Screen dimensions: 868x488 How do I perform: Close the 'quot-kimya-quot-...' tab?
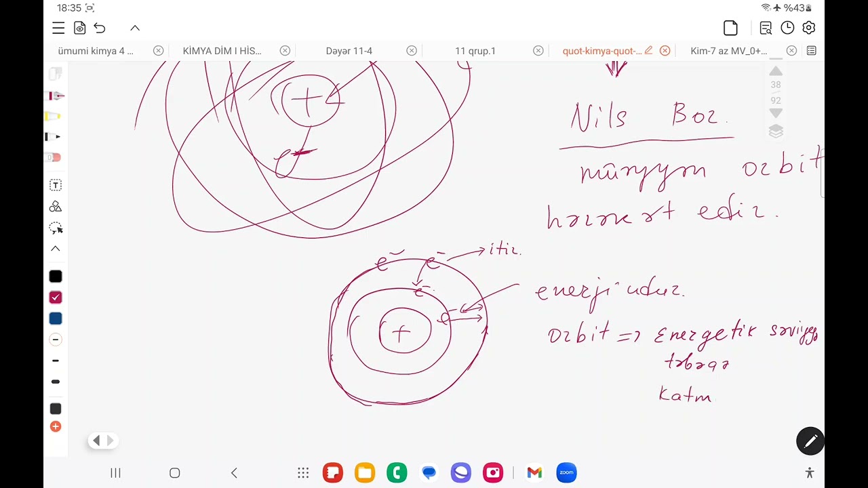tap(665, 51)
